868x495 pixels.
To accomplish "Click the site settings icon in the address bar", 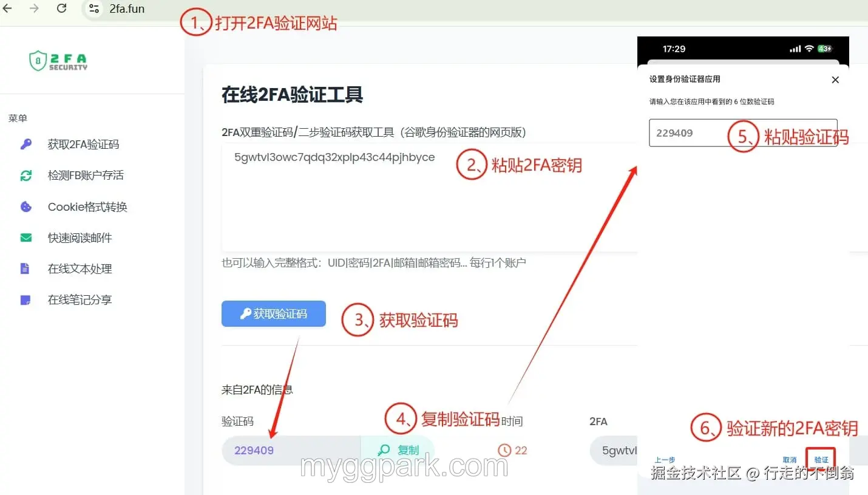I will tap(94, 9).
